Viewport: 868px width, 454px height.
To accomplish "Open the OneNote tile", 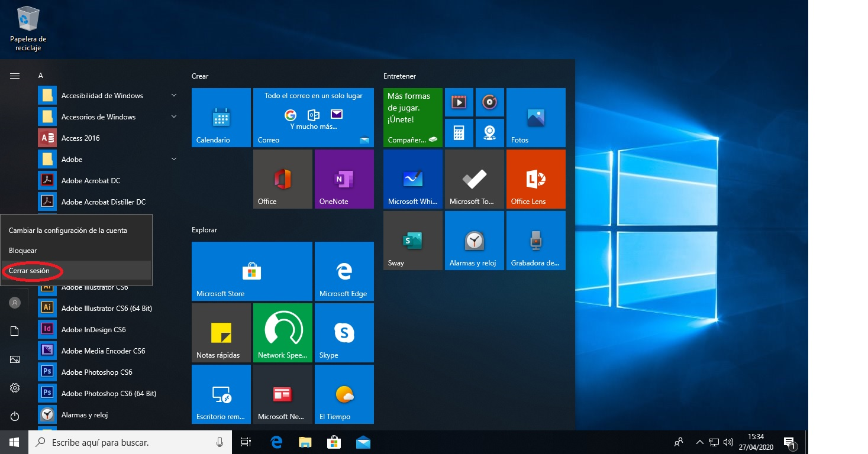I will pyautogui.click(x=344, y=179).
